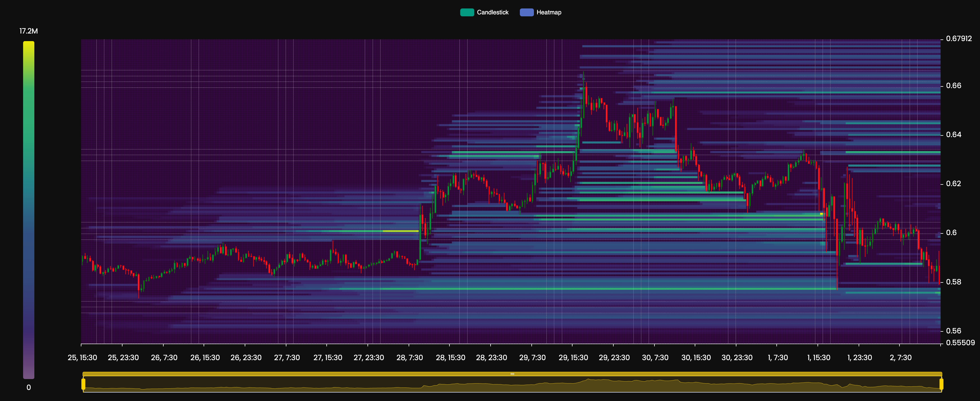Click the "26, 15:30" time axis label

205,358
